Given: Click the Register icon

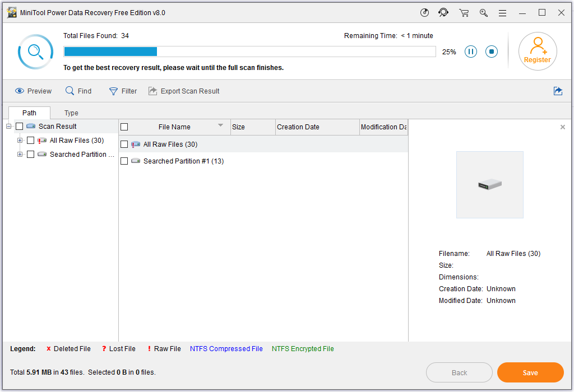Looking at the screenshot, I should tap(538, 51).
